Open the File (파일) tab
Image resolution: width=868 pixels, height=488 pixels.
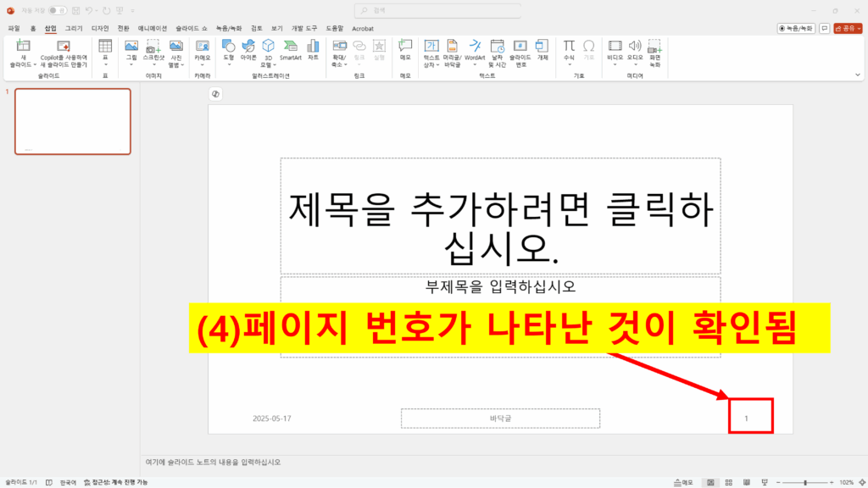pyautogui.click(x=14, y=28)
